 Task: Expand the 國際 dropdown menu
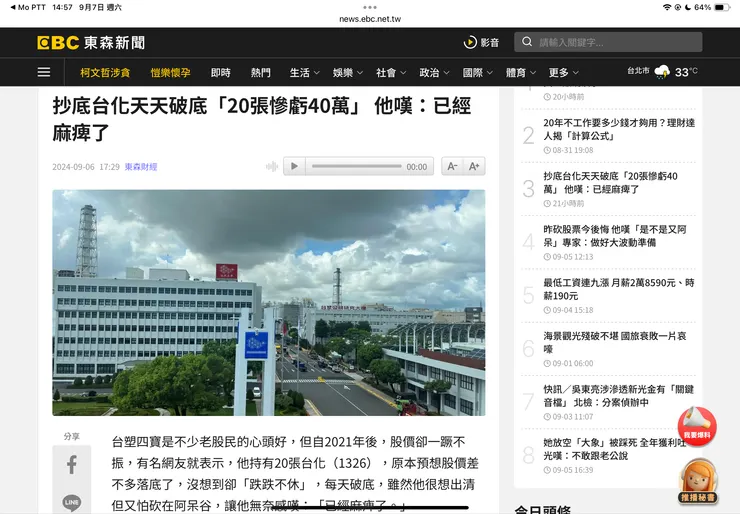point(478,73)
